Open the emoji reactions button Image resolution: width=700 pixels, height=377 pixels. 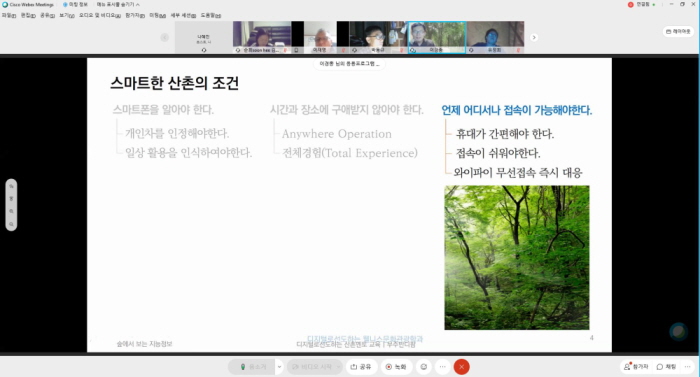click(424, 367)
